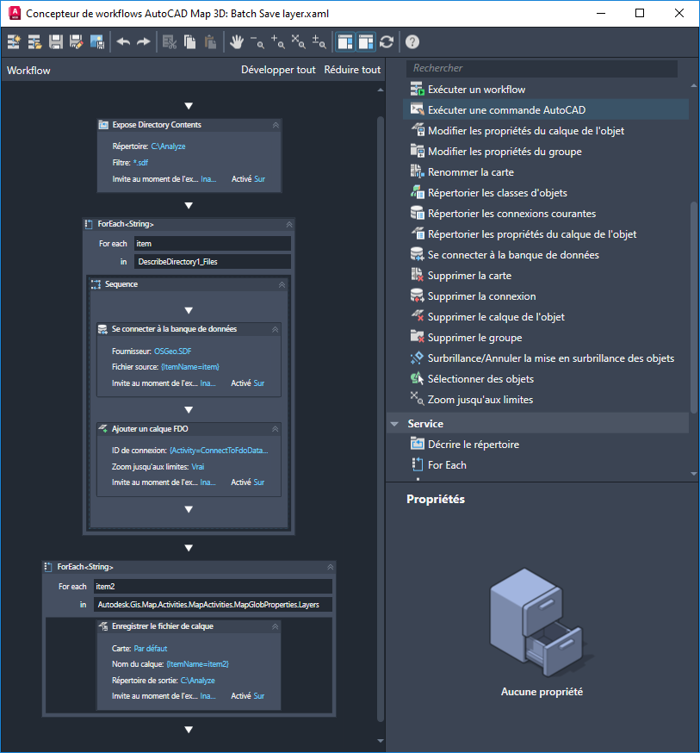Collapse the Expose Directory Contents activity

(x=276, y=125)
